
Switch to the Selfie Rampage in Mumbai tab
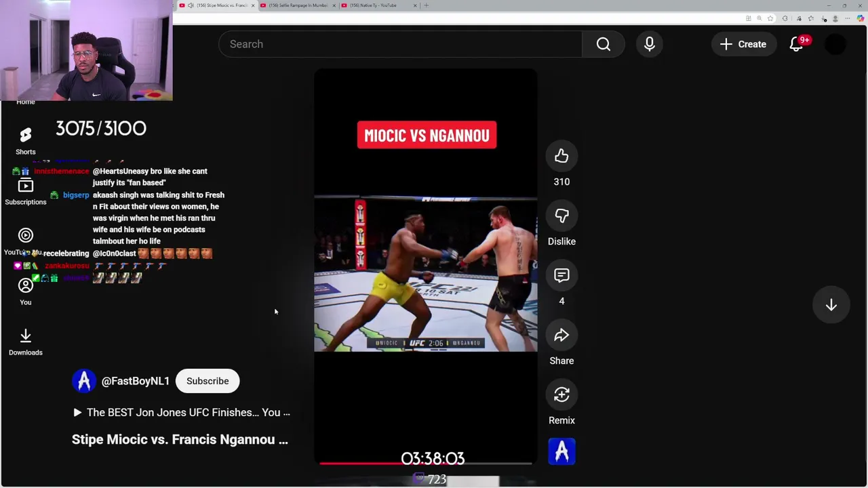pyautogui.click(x=297, y=5)
